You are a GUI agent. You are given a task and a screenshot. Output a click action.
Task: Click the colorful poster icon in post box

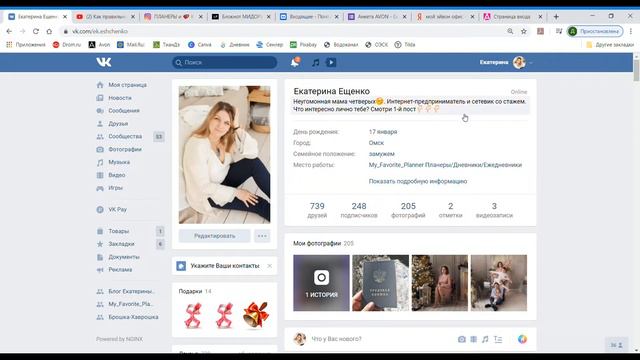522,339
